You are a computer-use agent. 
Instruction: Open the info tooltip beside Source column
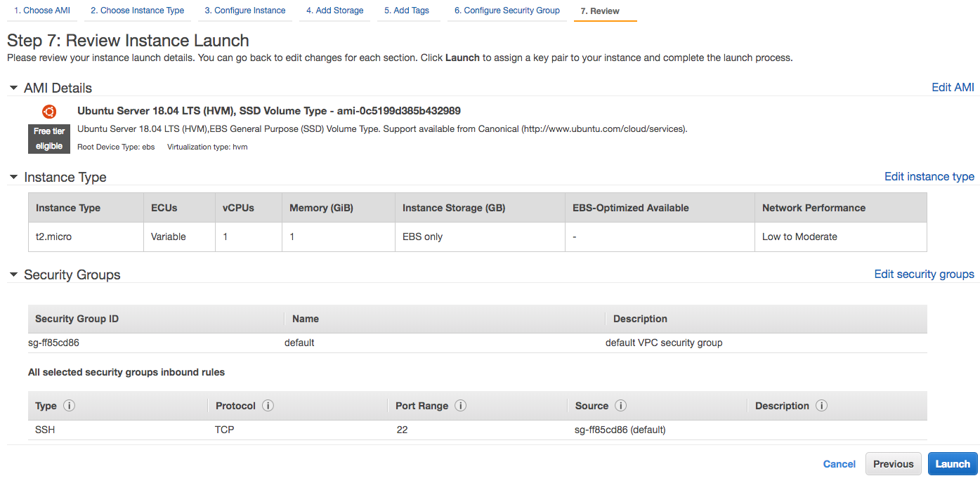coord(620,405)
